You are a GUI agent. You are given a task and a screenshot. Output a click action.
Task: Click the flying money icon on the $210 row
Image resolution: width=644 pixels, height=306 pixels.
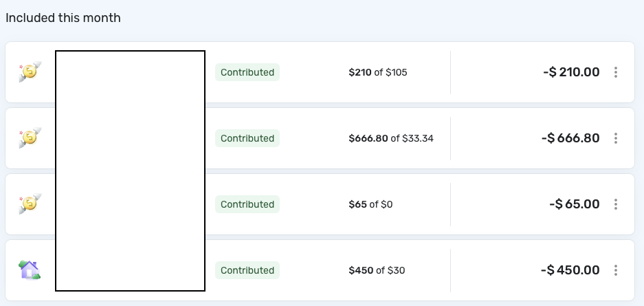30,72
